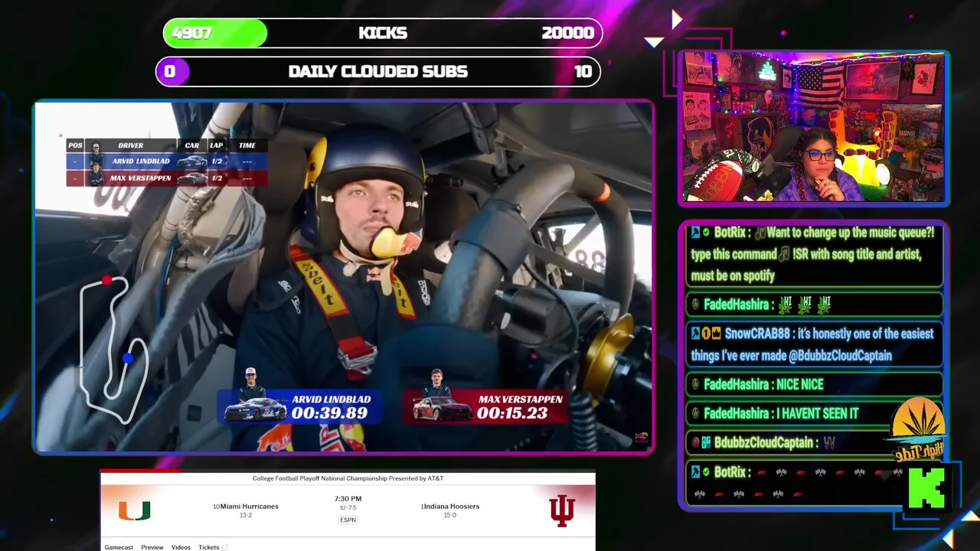
Task: Click the streamer webcam feed
Action: coord(813,127)
